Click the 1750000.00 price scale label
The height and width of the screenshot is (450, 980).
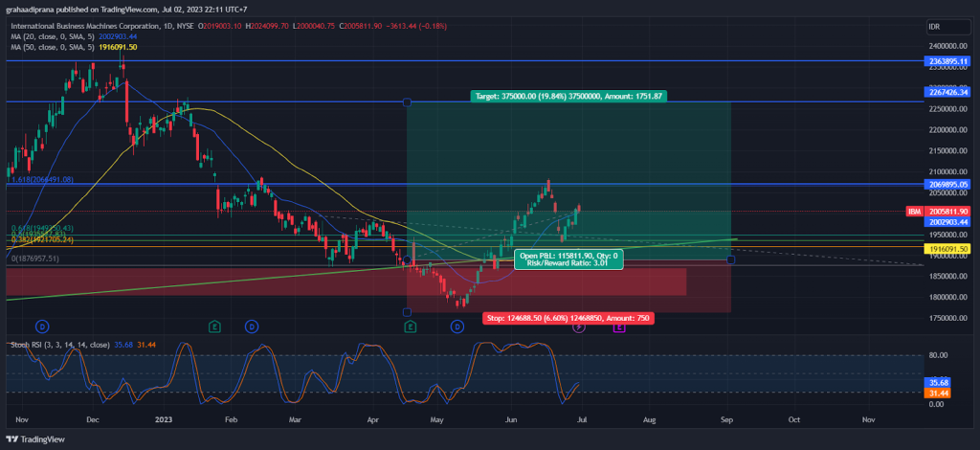[948, 318]
